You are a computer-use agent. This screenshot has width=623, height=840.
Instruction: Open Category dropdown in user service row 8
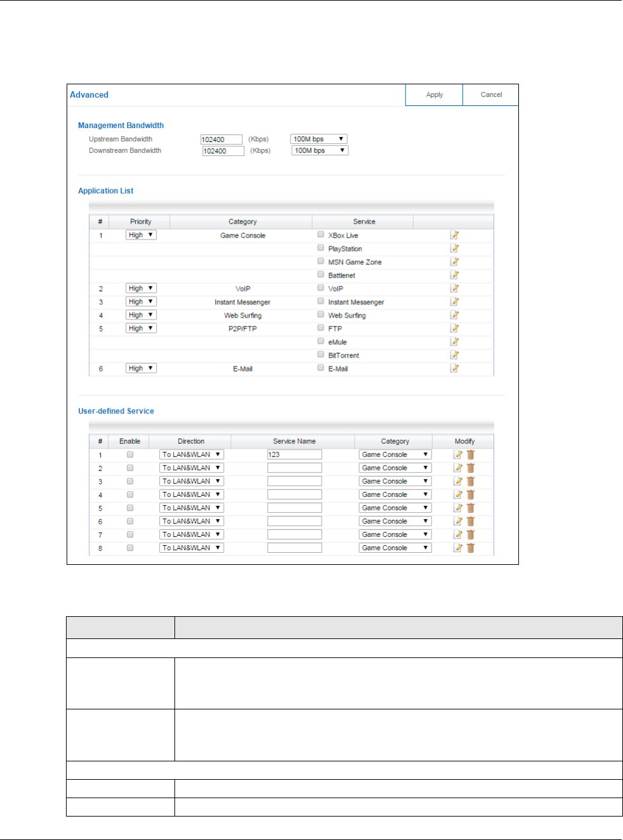[x=395, y=548]
